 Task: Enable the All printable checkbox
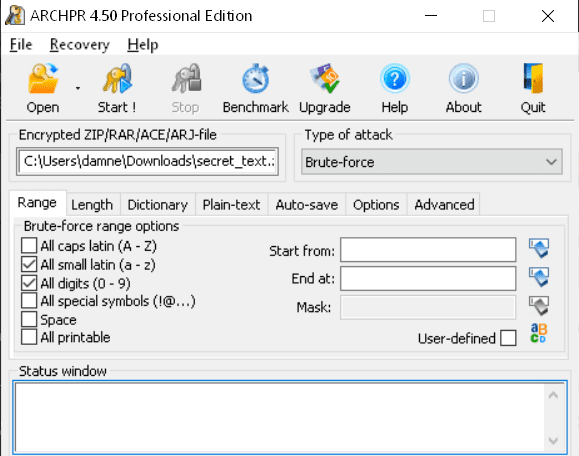(29, 337)
